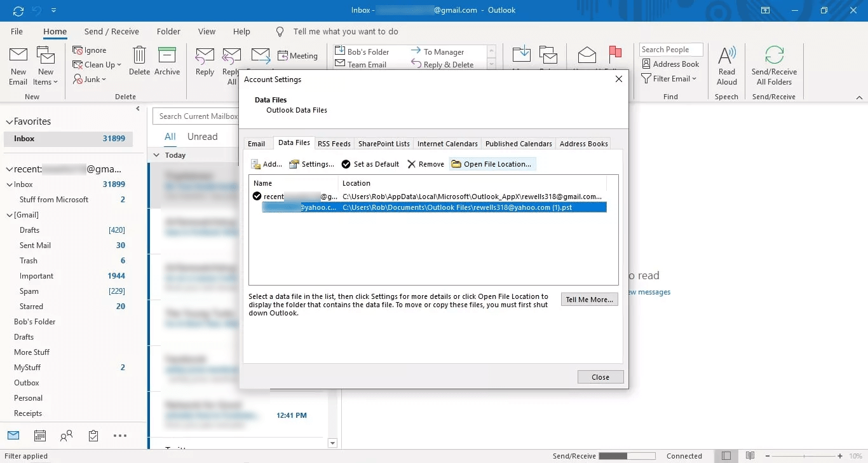Click the Reply icon in the ribbon
Screen dimensions: 868x463
(205, 56)
